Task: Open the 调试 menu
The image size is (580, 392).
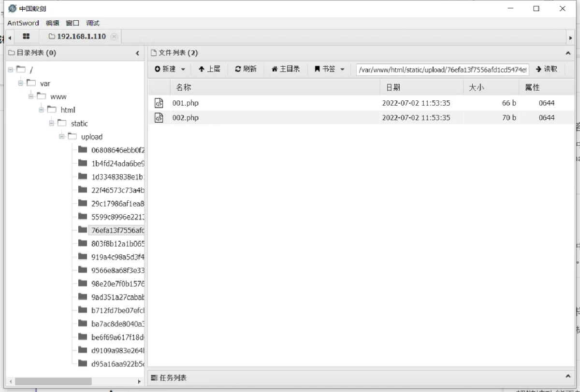Action: pos(93,23)
